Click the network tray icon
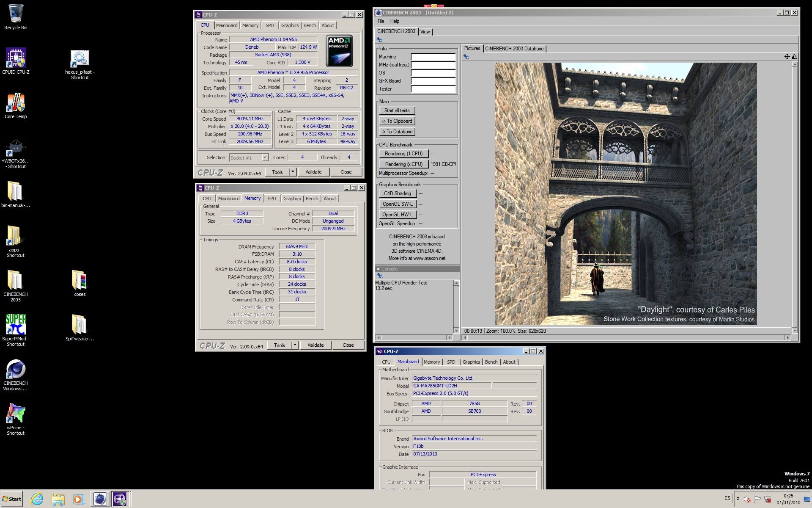The image size is (812, 508). [768, 499]
